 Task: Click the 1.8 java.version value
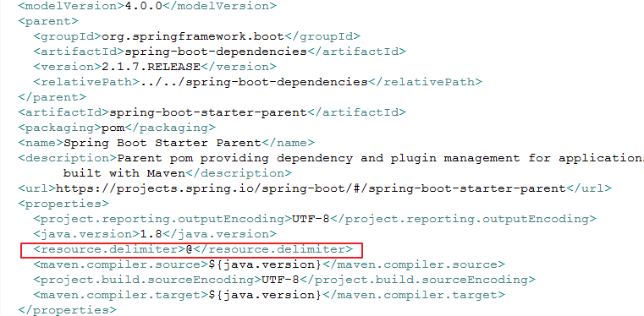[x=151, y=233]
